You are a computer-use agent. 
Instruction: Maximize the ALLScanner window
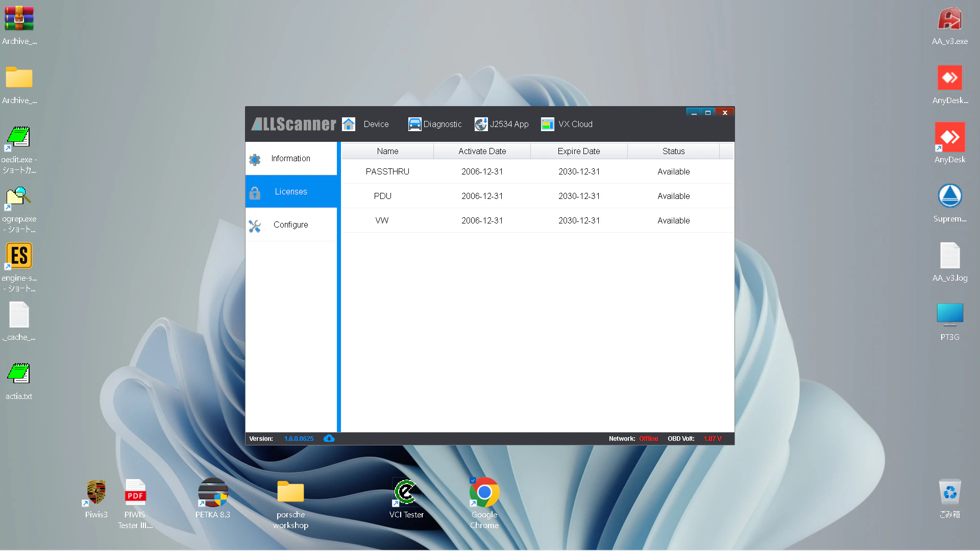click(708, 113)
